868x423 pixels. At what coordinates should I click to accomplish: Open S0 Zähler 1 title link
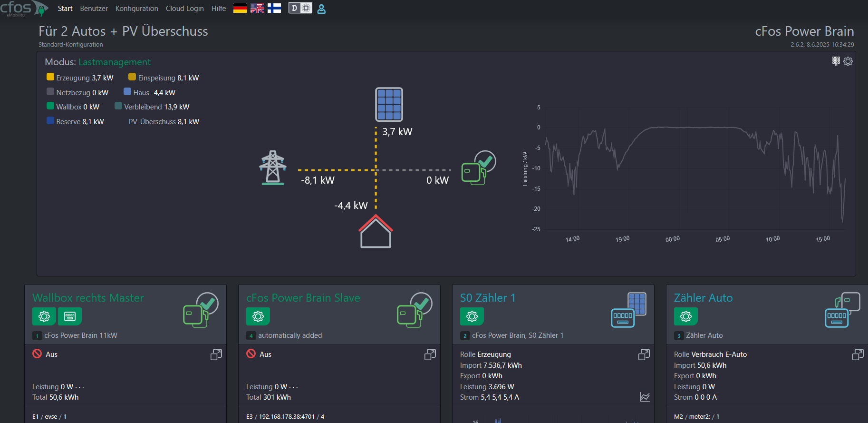click(488, 298)
